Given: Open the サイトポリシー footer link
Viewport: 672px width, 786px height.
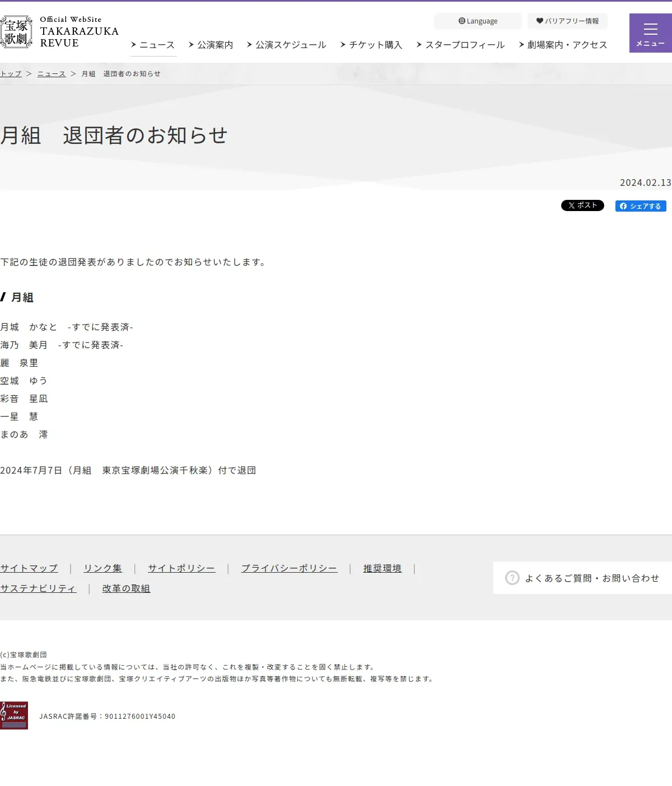Looking at the screenshot, I should (181, 568).
